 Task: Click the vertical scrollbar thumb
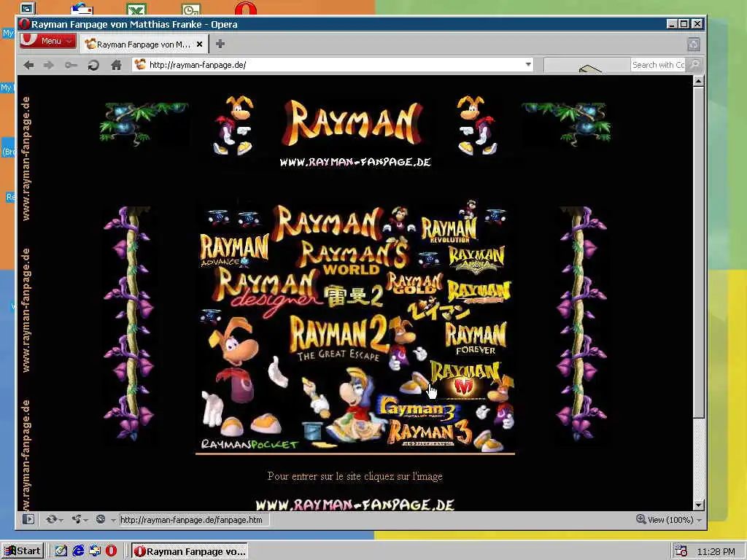click(x=698, y=252)
